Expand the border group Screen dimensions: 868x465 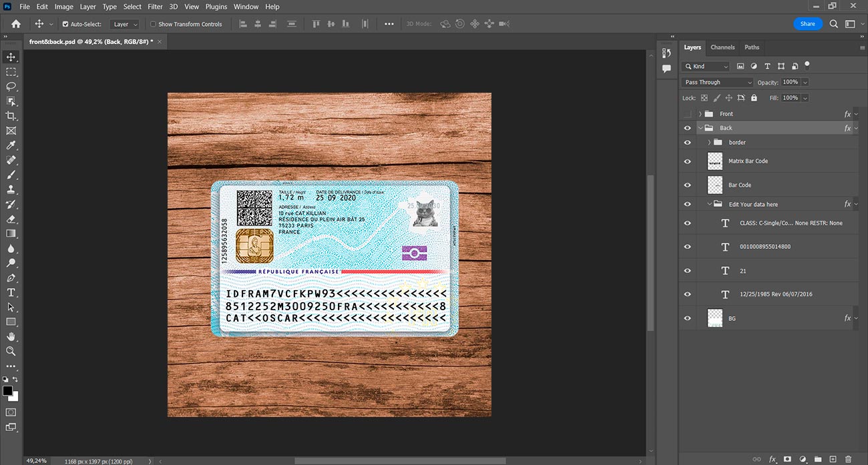pos(709,142)
